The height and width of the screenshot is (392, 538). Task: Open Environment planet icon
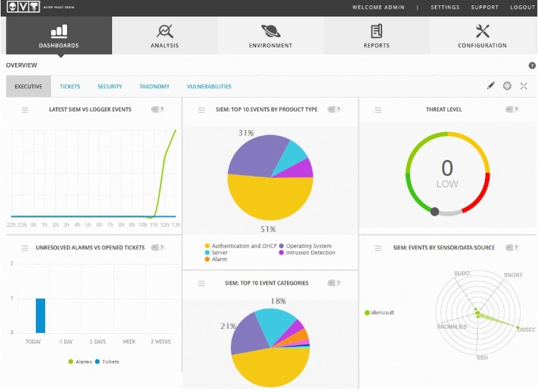point(270,31)
